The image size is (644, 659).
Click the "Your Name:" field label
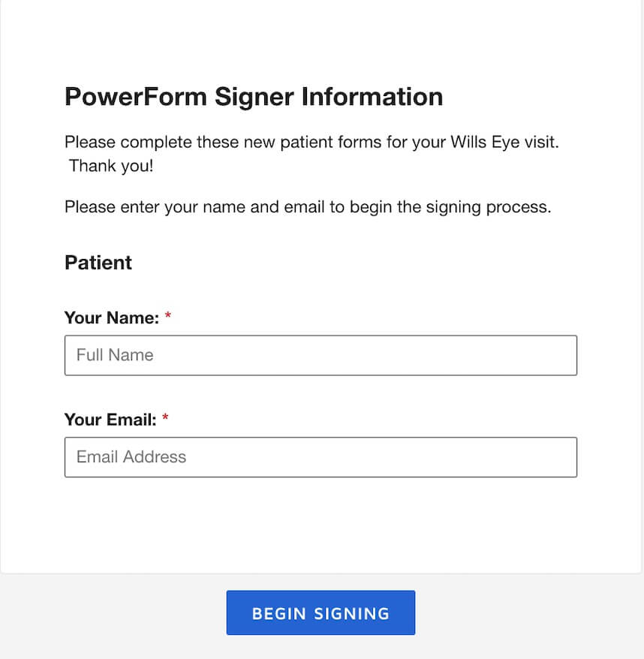click(111, 317)
